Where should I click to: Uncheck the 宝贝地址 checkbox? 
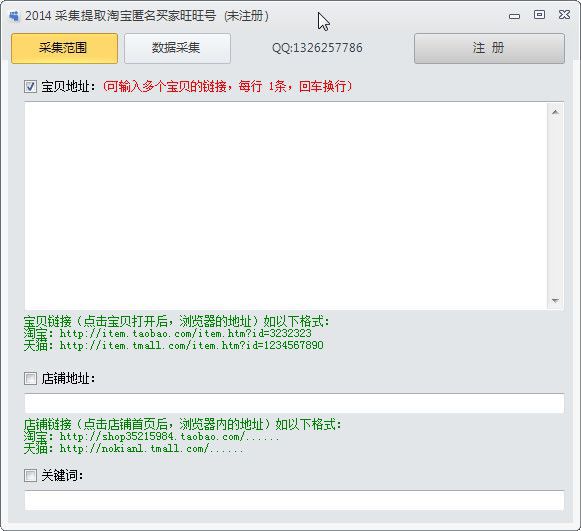(30, 87)
